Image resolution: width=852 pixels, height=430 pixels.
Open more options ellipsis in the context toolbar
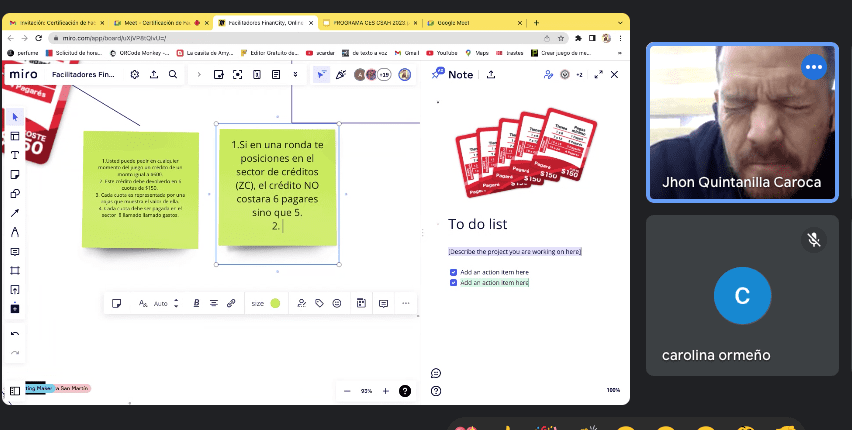[x=406, y=303]
